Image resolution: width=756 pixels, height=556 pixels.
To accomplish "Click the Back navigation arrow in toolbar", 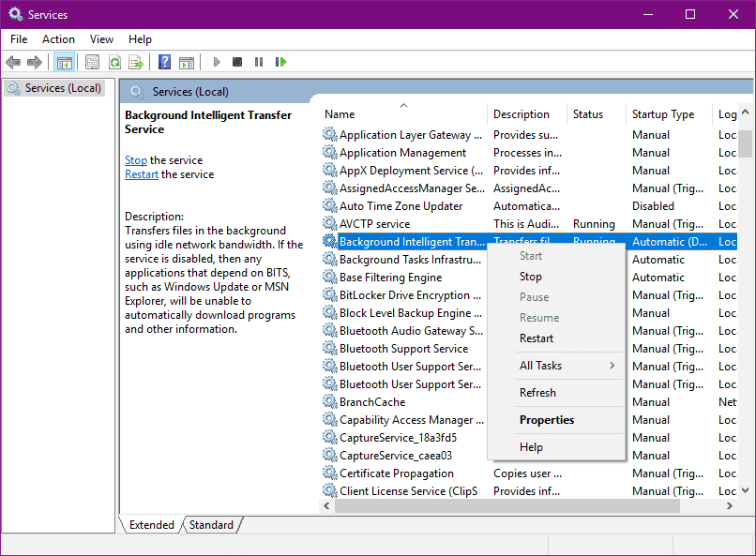I will click(x=13, y=62).
